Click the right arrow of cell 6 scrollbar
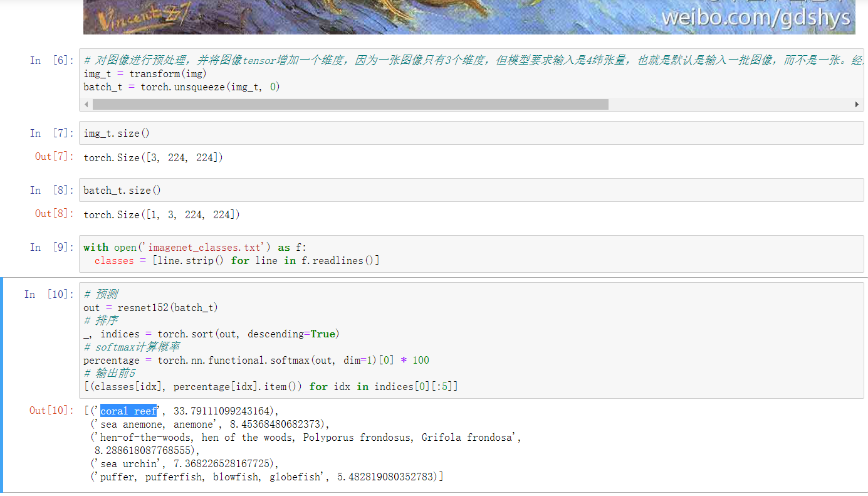Viewport: 868px width, 496px height. coord(857,104)
